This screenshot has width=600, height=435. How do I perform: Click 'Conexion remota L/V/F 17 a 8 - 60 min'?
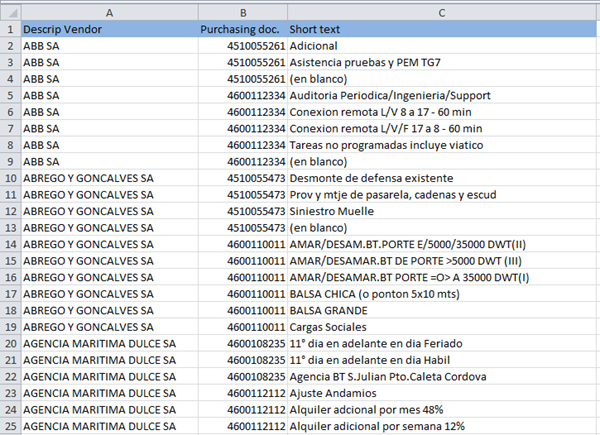point(442,129)
